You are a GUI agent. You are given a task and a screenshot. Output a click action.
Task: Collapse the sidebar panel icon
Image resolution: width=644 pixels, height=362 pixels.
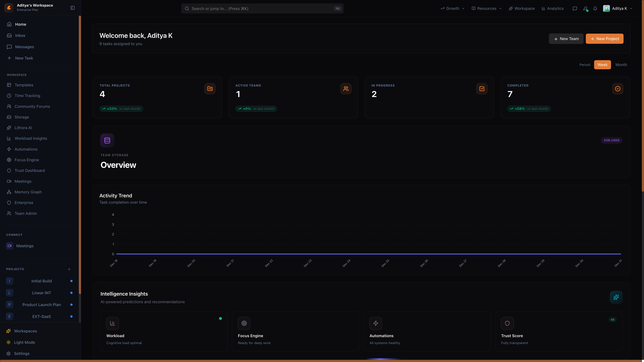(x=73, y=8)
